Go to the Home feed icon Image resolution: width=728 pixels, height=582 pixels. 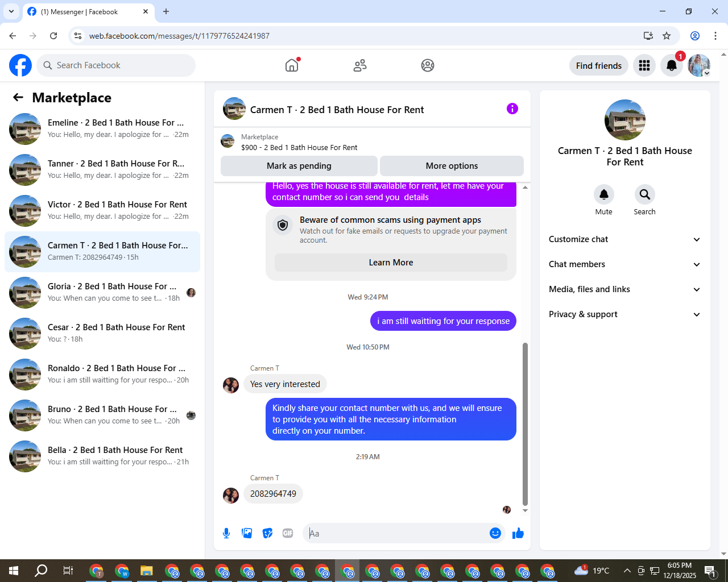click(x=292, y=65)
